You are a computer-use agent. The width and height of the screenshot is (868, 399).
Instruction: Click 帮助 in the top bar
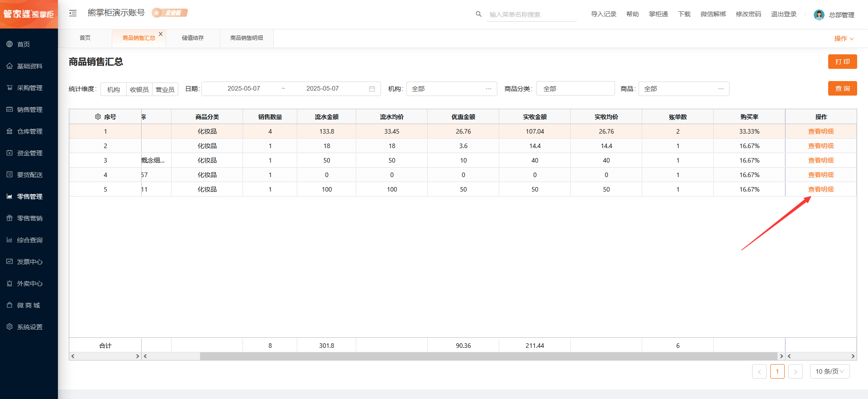[633, 14]
